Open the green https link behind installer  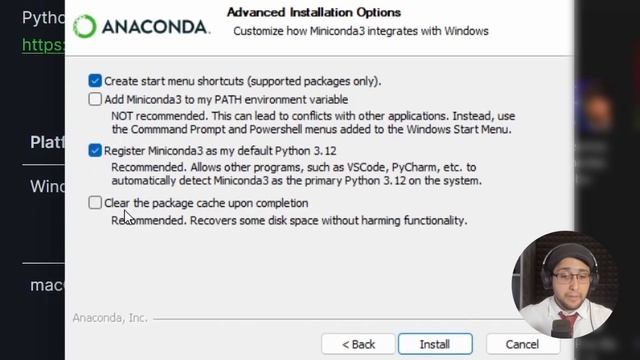(43, 45)
